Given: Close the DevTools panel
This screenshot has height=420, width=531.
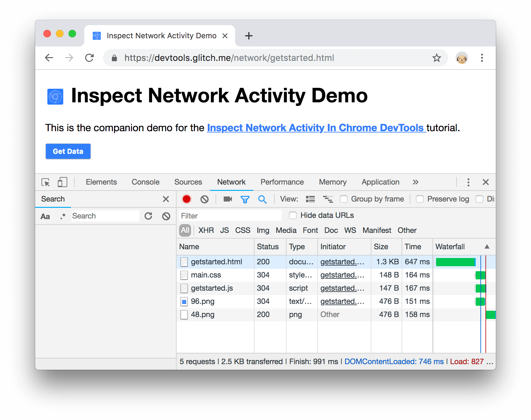Looking at the screenshot, I should [x=485, y=182].
